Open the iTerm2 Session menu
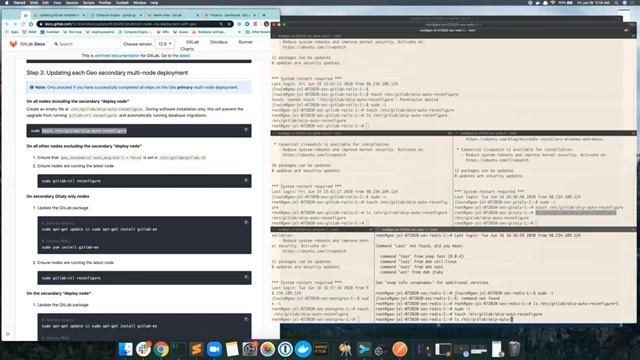Viewport: 640px width, 360px height. click(72, 2)
